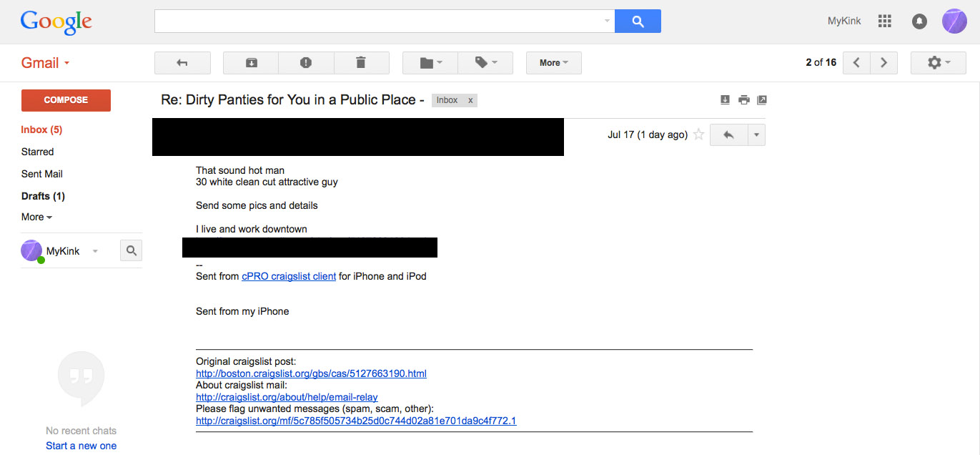This screenshot has height=455, width=980.
Task: Open the Google apps grid icon
Action: pos(885,21)
